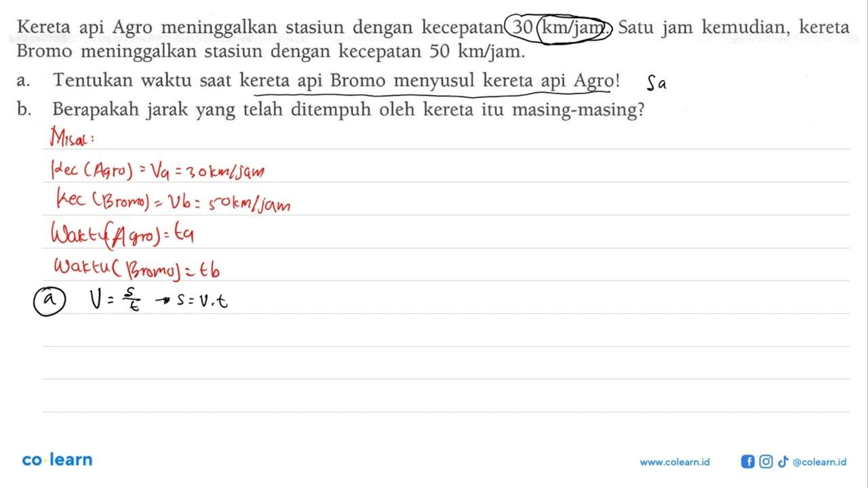The width and height of the screenshot is (868, 488).
Task: Click the 'Waktu (Agro) = ta' line
Action: (x=125, y=237)
